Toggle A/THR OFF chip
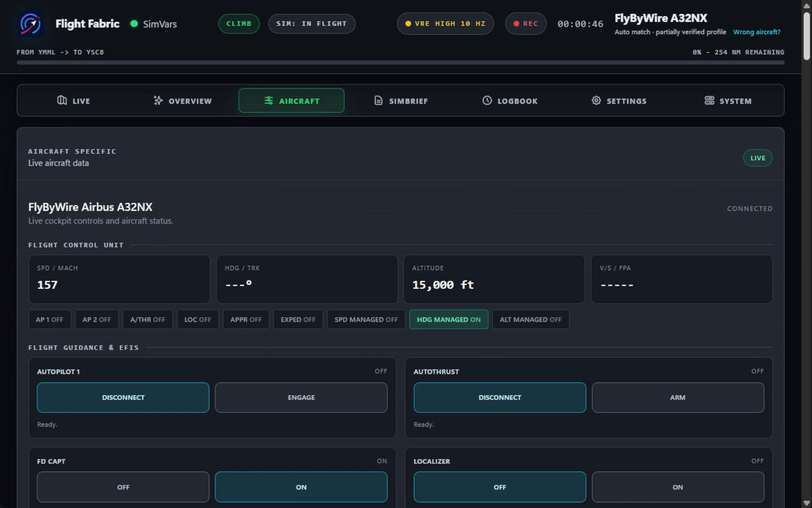Image resolution: width=812 pixels, height=508 pixels. coord(148,319)
